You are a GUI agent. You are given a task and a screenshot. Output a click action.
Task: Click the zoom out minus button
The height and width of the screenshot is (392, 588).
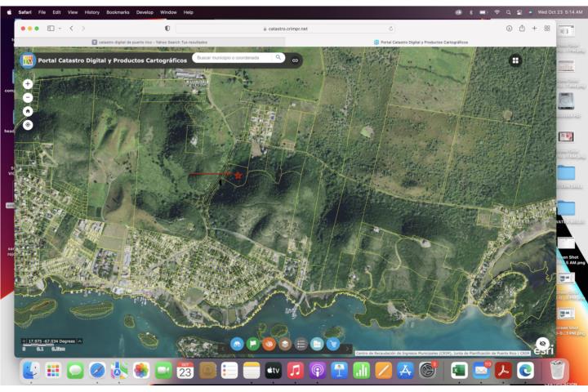pyautogui.click(x=28, y=97)
